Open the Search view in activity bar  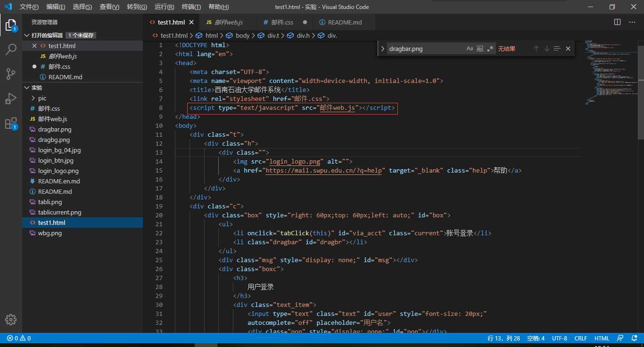pos(11,50)
